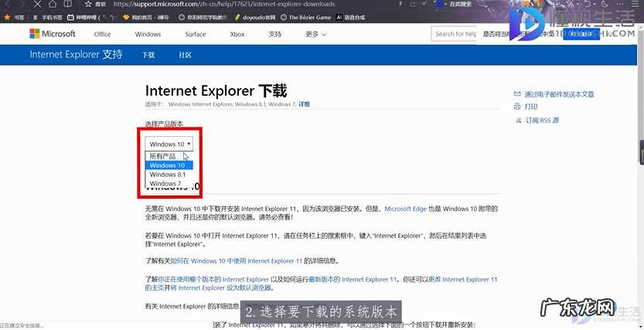Click the browser forward arrow

(x=22, y=4)
